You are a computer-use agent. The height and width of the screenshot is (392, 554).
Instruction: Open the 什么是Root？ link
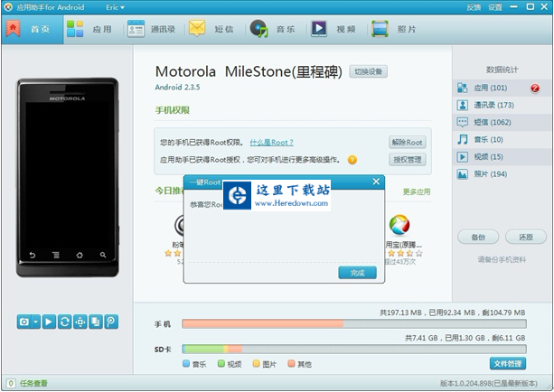(x=272, y=143)
